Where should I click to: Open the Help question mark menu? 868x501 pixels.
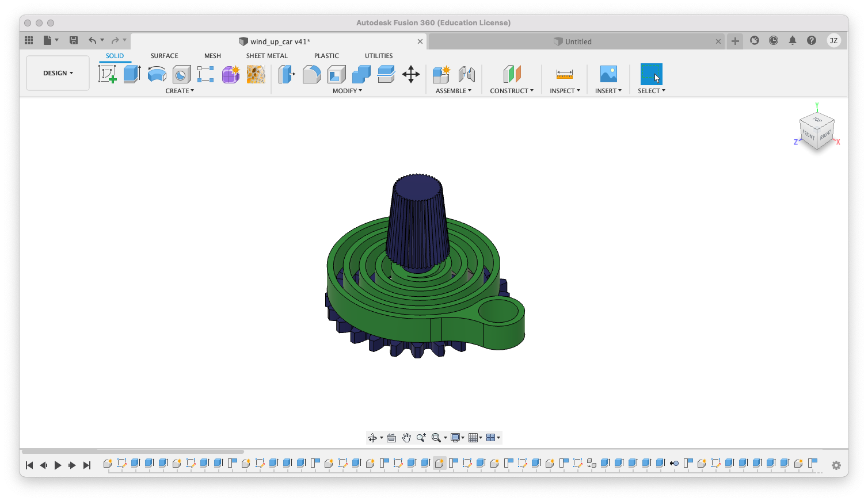coord(812,40)
